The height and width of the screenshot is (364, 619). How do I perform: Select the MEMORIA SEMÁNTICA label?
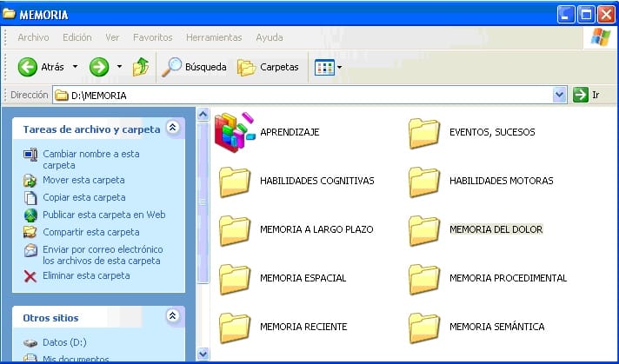coord(497,327)
